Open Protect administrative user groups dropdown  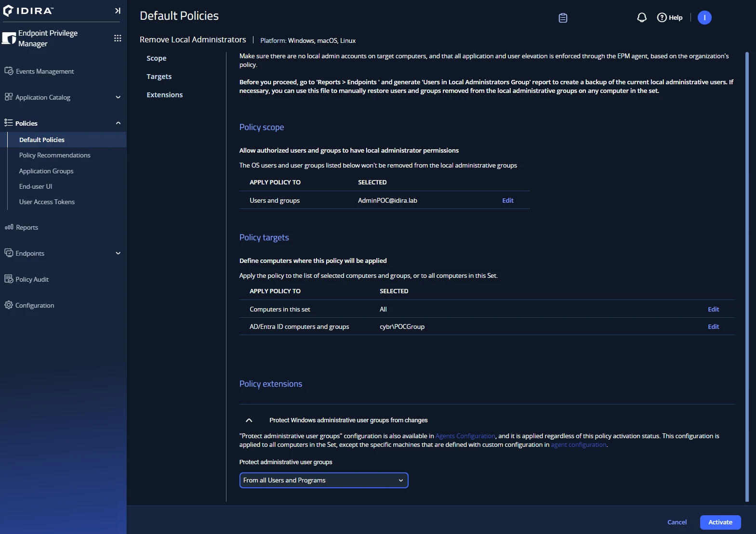point(324,481)
